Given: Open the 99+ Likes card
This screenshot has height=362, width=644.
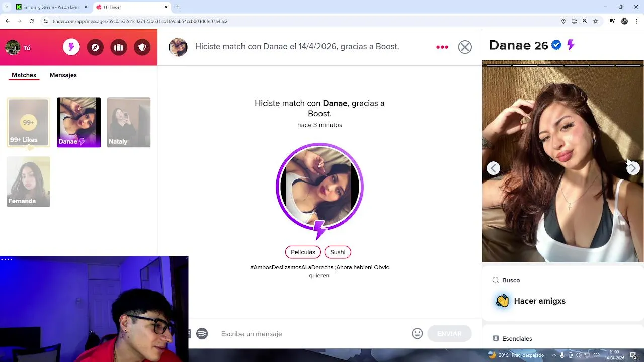Looking at the screenshot, I should [28, 122].
